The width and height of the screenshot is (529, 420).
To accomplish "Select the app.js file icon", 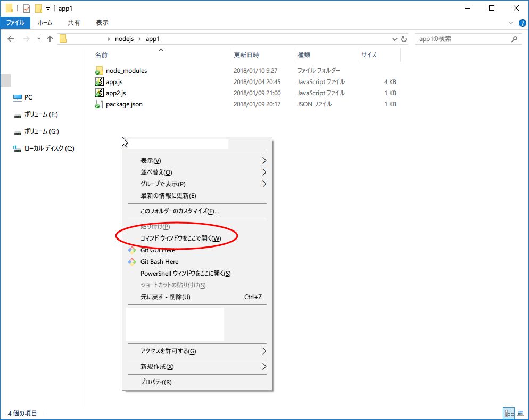I will point(99,82).
